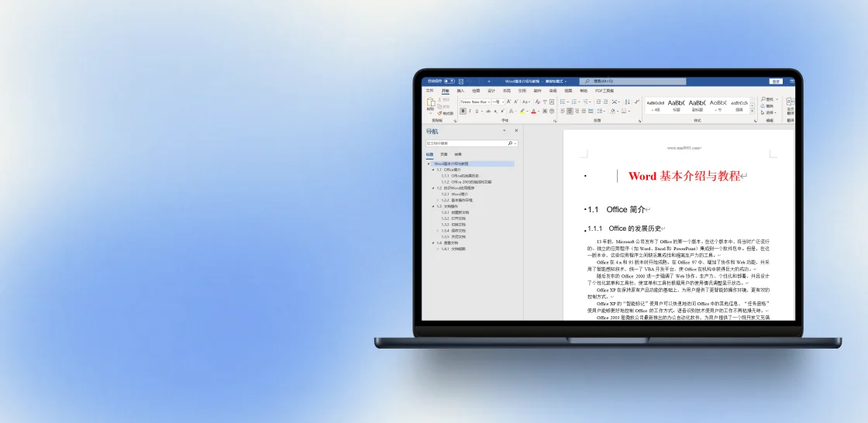Open the View ribbon tab
Viewport: 868px width, 423px height.
(x=568, y=90)
